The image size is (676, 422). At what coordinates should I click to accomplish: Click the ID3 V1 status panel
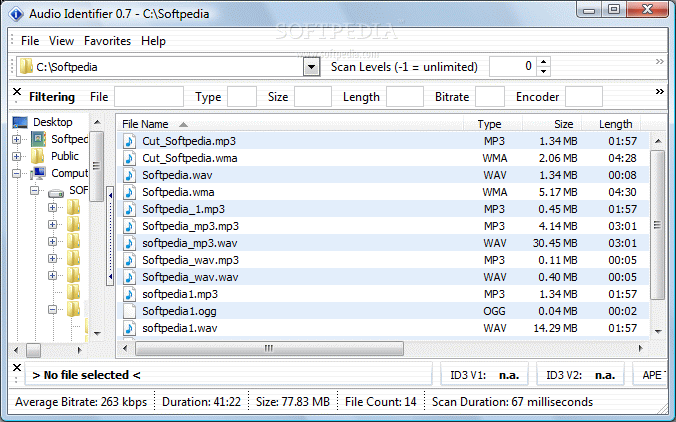pos(485,375)
